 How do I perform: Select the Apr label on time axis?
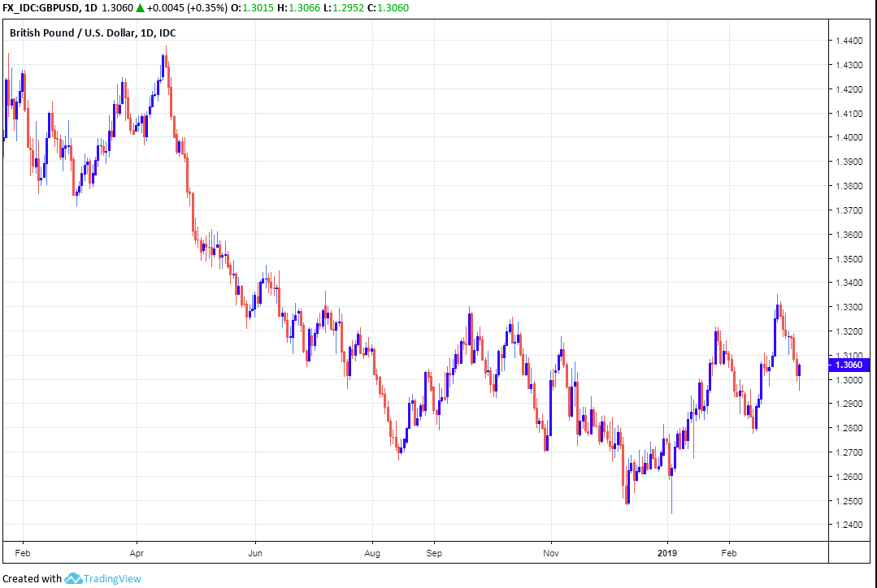click(137, 551)
